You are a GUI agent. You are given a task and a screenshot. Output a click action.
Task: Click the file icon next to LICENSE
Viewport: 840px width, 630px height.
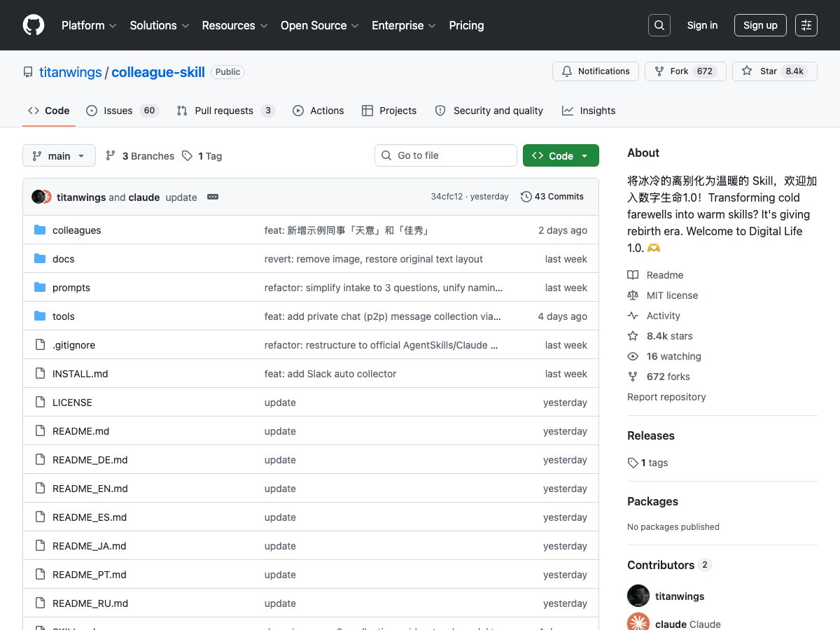40,402
